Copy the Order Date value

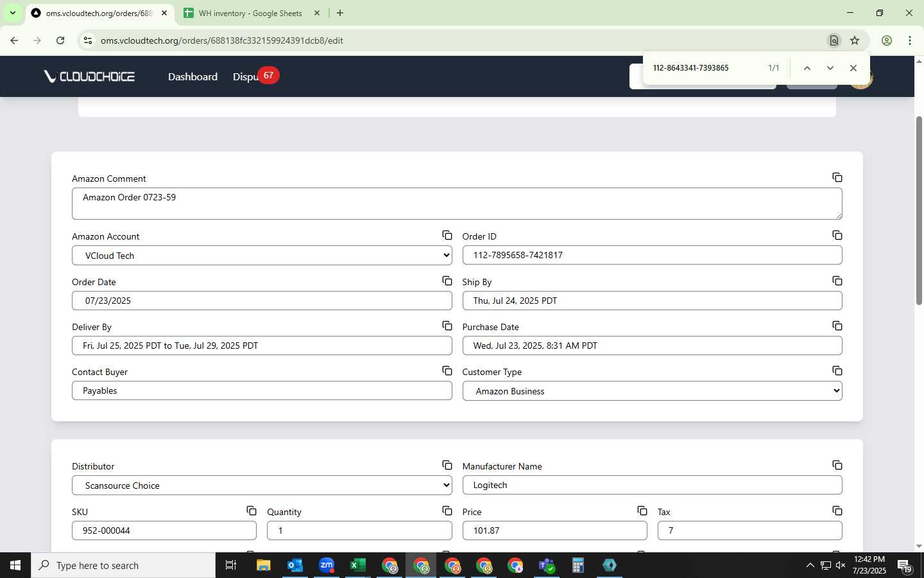pos(447,281)
